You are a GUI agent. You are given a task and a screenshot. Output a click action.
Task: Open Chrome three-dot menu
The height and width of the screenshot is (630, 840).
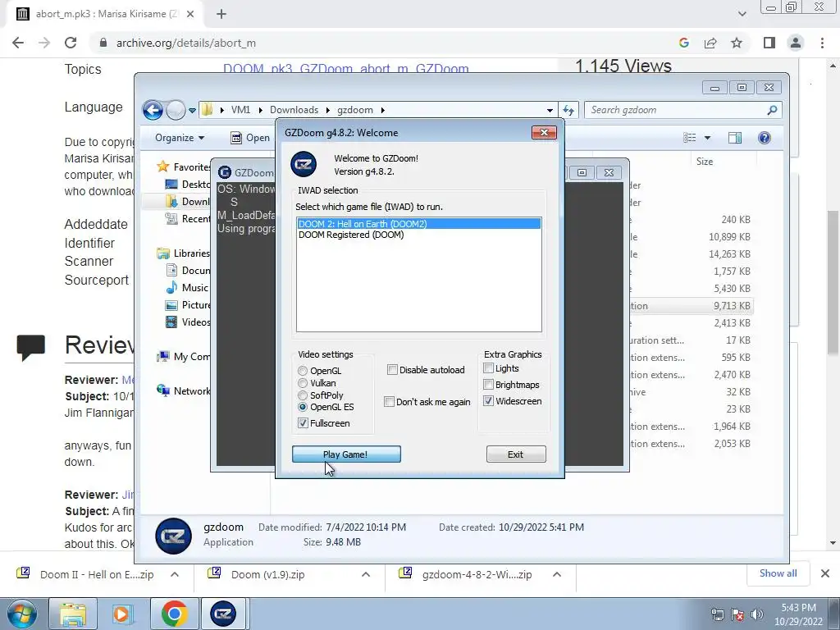(x=822, y=43)
